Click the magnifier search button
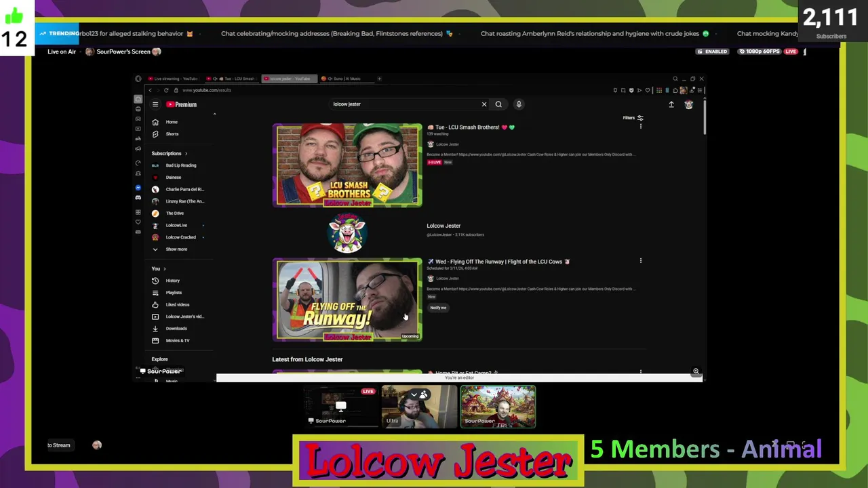 coord(498,104)
